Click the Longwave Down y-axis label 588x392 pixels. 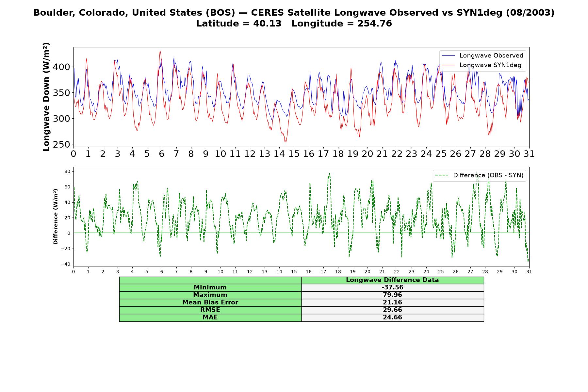point(46,97)
